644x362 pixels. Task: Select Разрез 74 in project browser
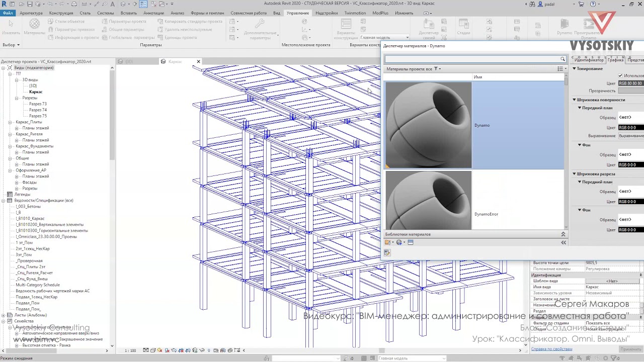coord(38,110)
